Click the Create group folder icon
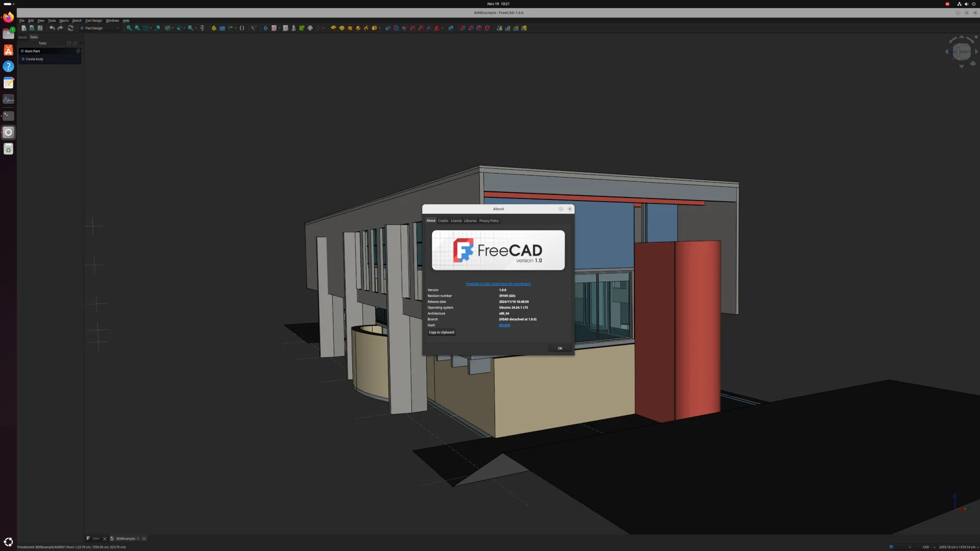The image size is (980, 551). [x=222, y=28]
